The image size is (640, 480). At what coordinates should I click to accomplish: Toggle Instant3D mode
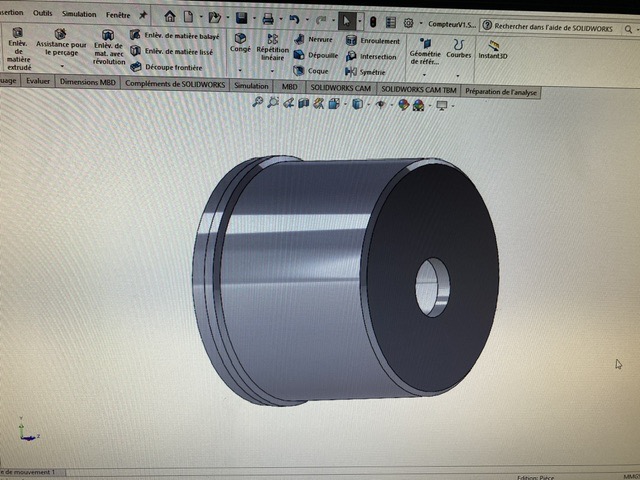(x=491, y=49)
